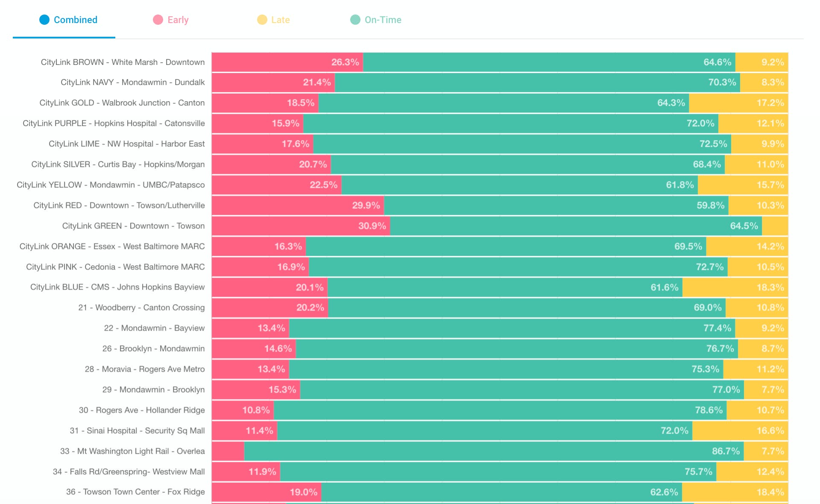Click the blue Combined legend dot

click(x=44, y=20)
